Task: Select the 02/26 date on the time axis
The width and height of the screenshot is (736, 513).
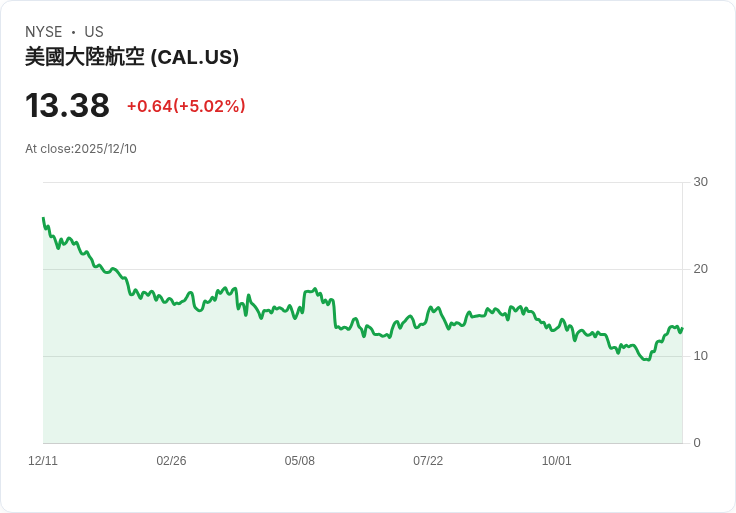Action: click(171, 461)
